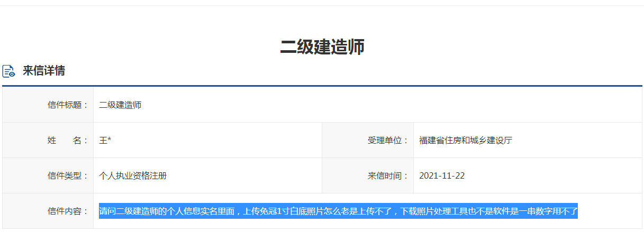644x232 pixels.
Task: Select the 来信详情 section heading text
Action: click(x=44, y=71)
